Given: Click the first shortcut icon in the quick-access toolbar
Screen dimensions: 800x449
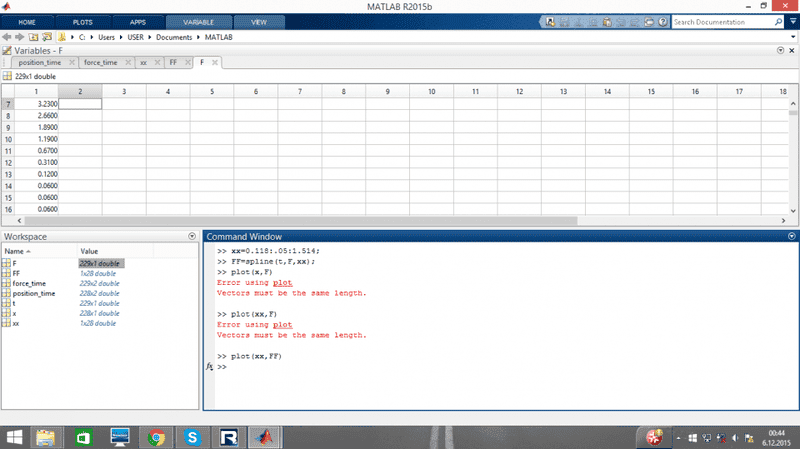Looking at the screenshot, I should [550, 22].
